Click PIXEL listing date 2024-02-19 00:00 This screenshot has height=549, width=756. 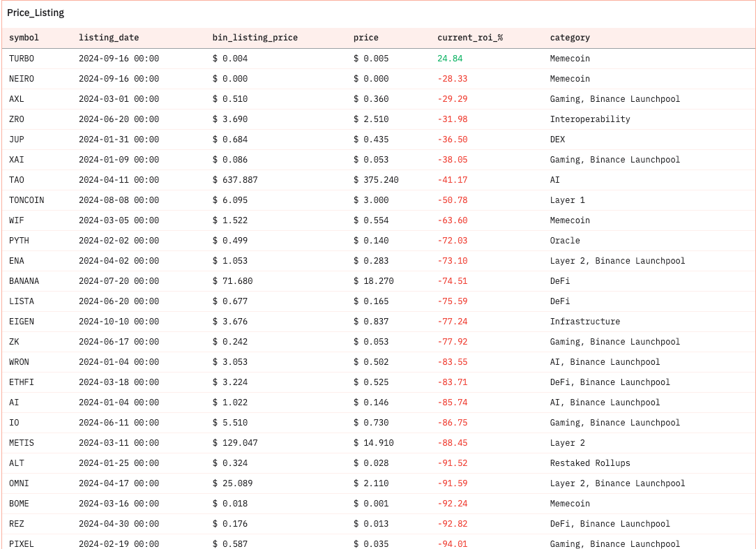tap(119, 544)
